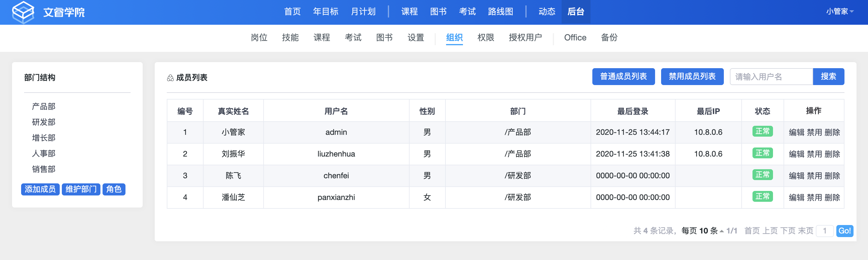Go to 课程 in the top navigation

point(409,11)
